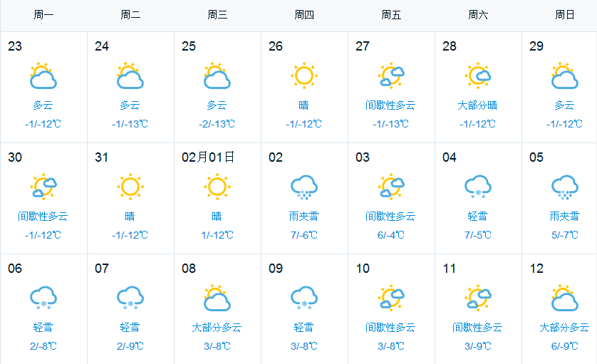Open the 轻雪 link for day 09
The width and height of the screenshot is (597, 364).
pyautogui.click(x=303, y=328)
